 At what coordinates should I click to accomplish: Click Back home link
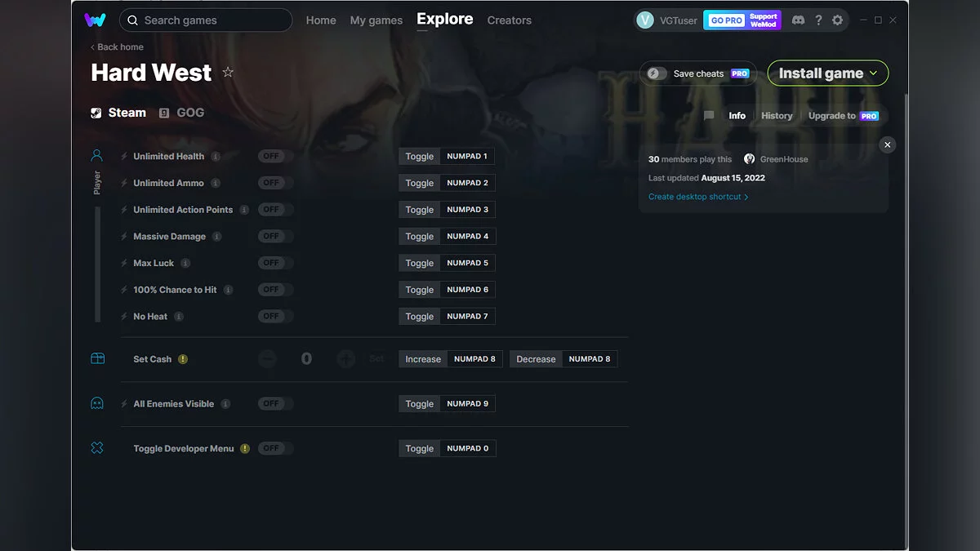click(x=117, y=47)
